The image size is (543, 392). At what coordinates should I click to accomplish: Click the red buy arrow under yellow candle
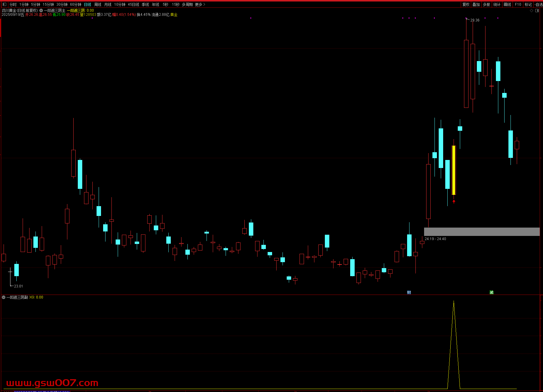click(x=454, y=202)
